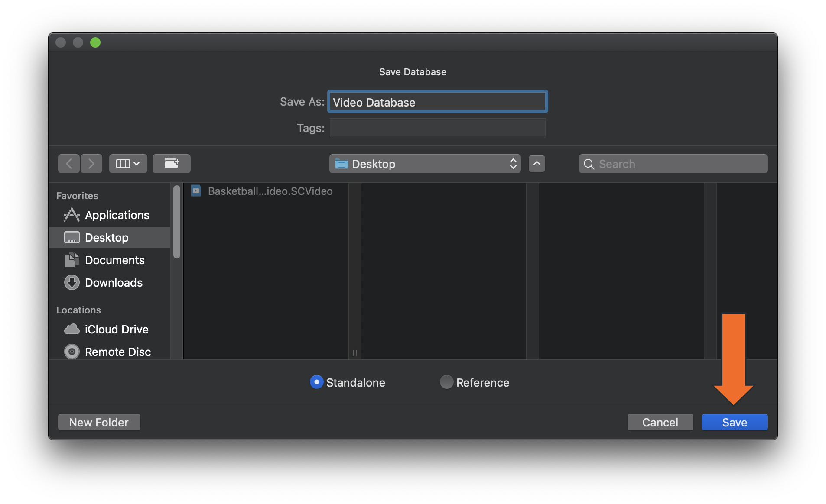Screen dimensions: 826x504
Task: Select the Standalone radio button
Action: (317, 382)
